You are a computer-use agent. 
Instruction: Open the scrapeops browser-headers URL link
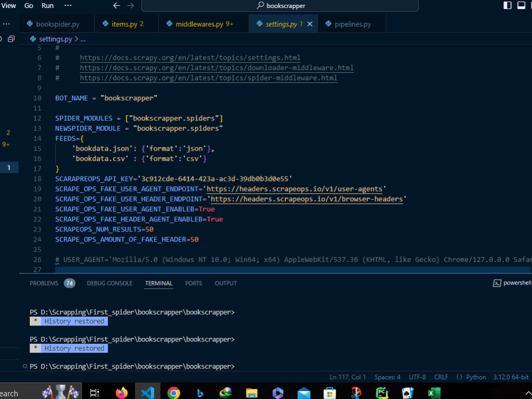(x=307, y=199)
